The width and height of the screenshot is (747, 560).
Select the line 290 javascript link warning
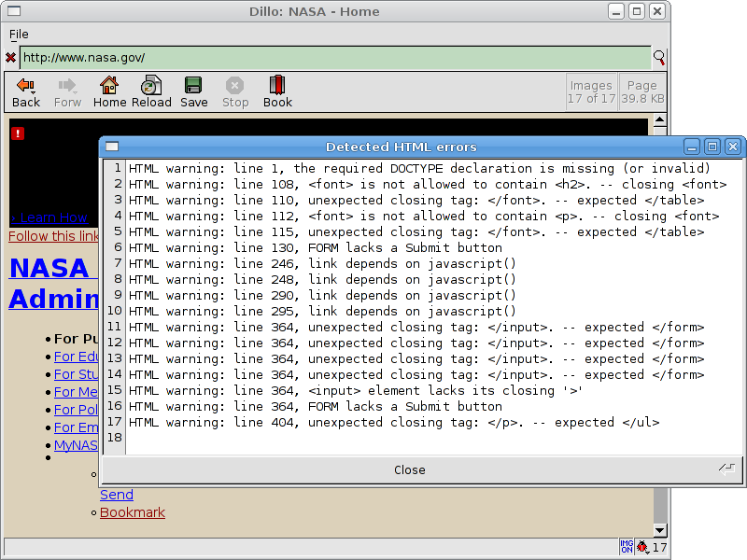tap(322, 295)
